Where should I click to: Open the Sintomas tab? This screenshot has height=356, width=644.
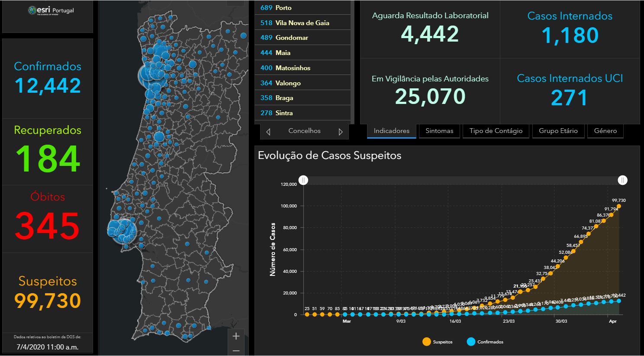click(439, 131)
